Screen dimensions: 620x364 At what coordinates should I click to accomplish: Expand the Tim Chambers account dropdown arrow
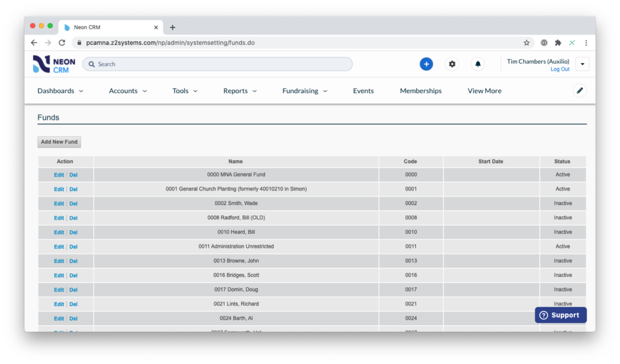[581, 63]
